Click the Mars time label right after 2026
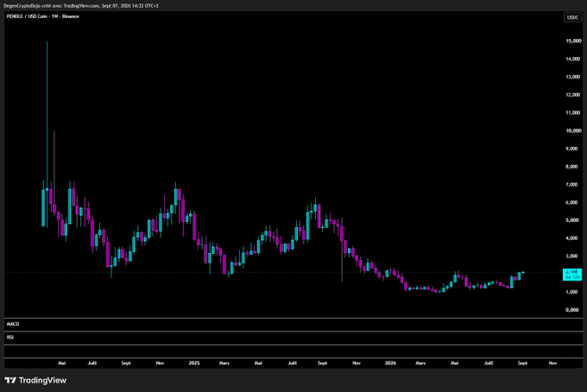 (x=420, y=363)
